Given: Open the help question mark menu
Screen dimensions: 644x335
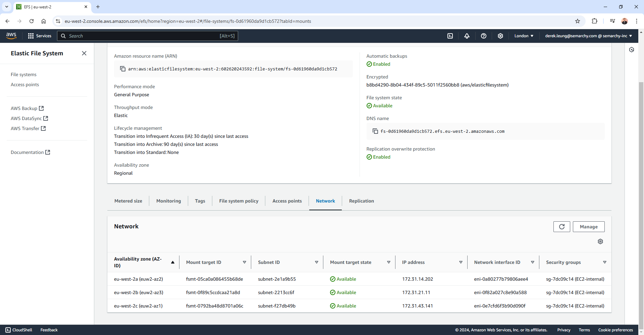Looking at the screenshot, I should (x=484, y=36).
